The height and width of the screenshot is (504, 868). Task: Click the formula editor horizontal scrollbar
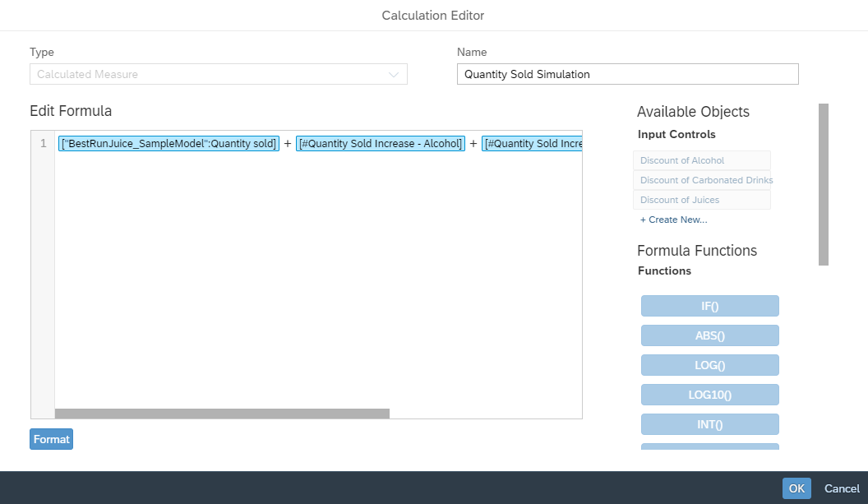[x=222, y=414]
